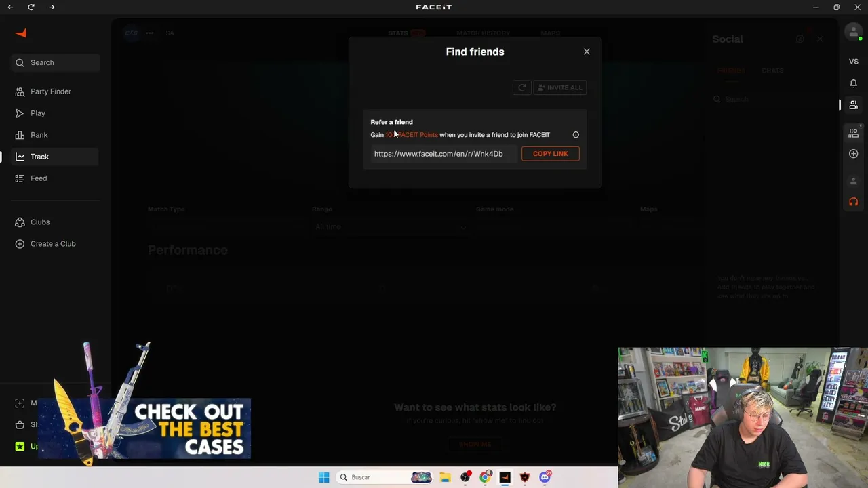This screenshot has height=488, width=868.
Task: Open OBS Studio from the taskbar
Action: click(465, 477)
